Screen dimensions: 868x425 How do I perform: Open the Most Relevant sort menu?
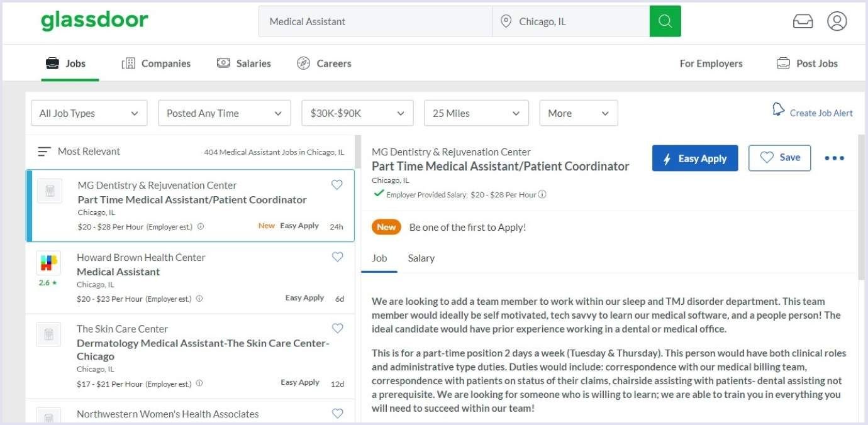pyautogui.click(x=79, y=152)
